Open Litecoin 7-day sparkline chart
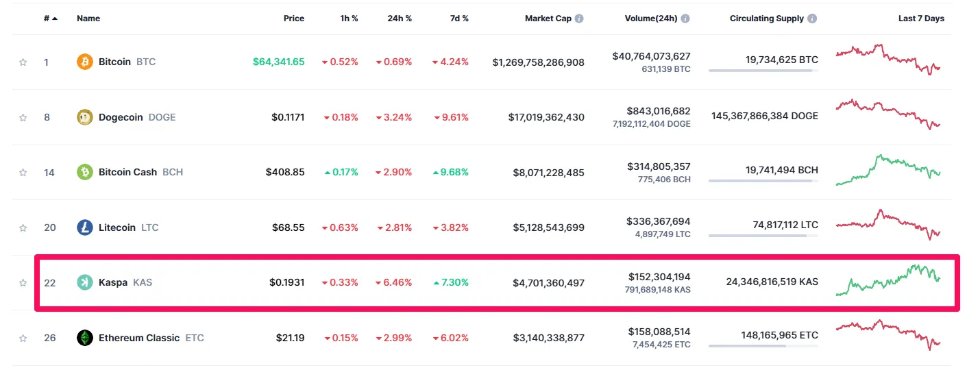This screenshot has width=980, height=370. click(x=888, y=225)
